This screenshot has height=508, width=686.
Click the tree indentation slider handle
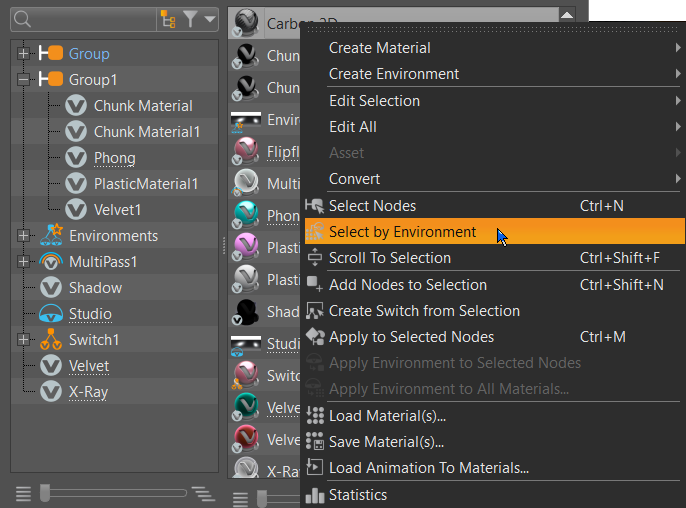coord(44,492)
